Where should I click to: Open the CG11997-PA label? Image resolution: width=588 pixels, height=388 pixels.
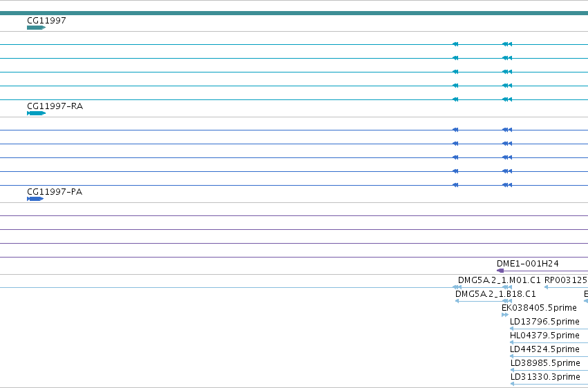coord(55,192)
